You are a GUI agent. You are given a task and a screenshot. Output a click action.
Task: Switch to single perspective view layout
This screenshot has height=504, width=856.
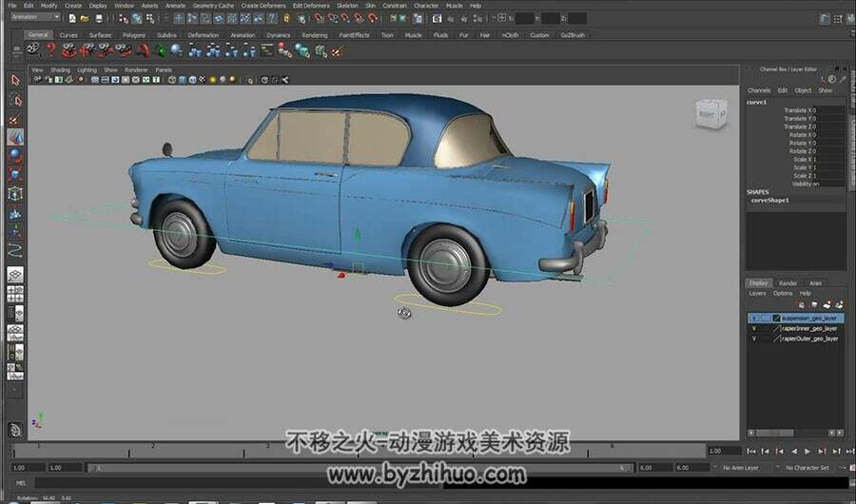click(x=15, y=274)
